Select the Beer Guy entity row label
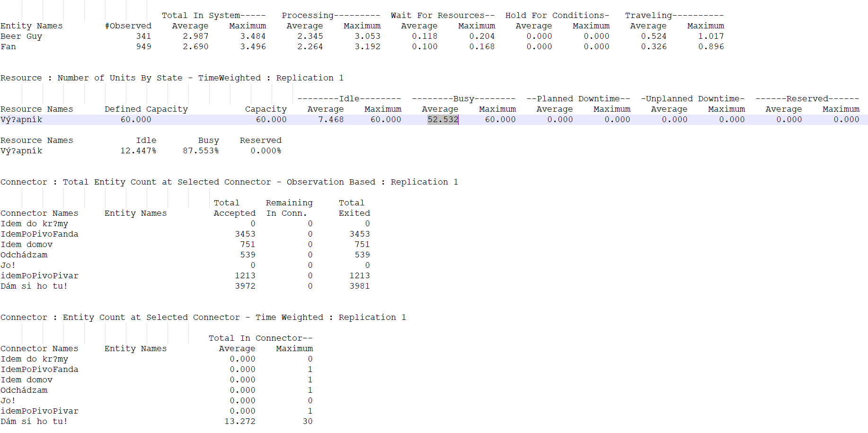This screenshot has width=868, height=433. (x=21, y=36)
